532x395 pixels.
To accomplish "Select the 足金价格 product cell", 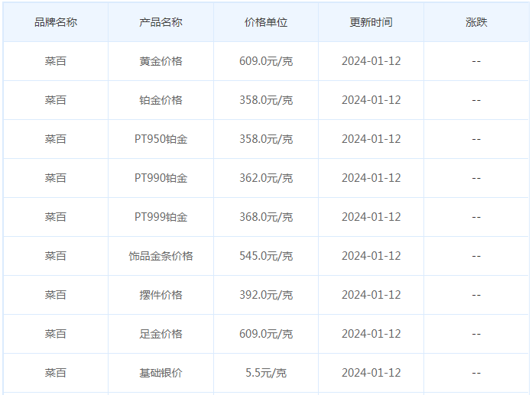I will pyautogui.click(x=161, y=335).
